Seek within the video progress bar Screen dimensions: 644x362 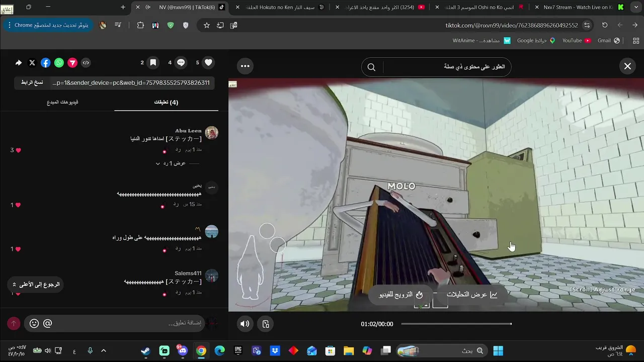point(456,324)
